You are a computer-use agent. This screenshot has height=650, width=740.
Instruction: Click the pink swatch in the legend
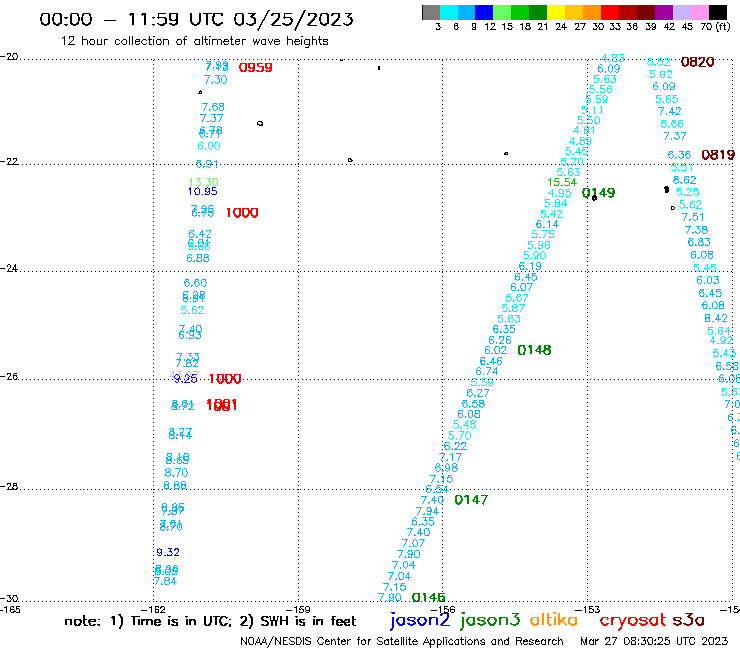(x=698, y=13)
